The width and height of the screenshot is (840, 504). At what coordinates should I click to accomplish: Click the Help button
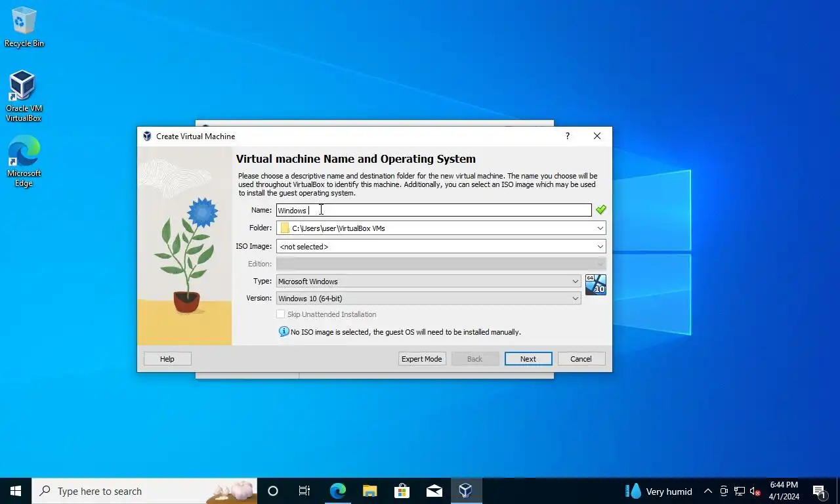[167, 359]
